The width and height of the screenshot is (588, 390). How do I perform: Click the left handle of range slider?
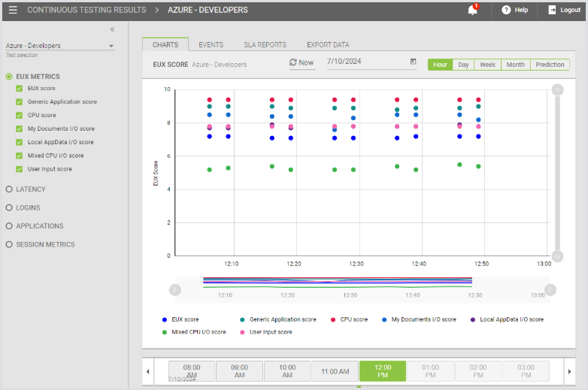[x=175, y=289]
